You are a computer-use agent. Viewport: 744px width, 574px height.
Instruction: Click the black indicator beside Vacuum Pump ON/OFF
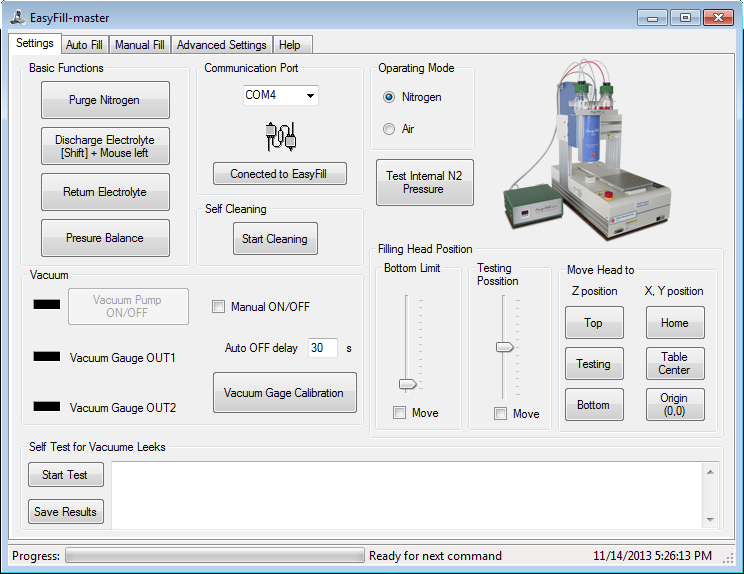click(46, 305)
